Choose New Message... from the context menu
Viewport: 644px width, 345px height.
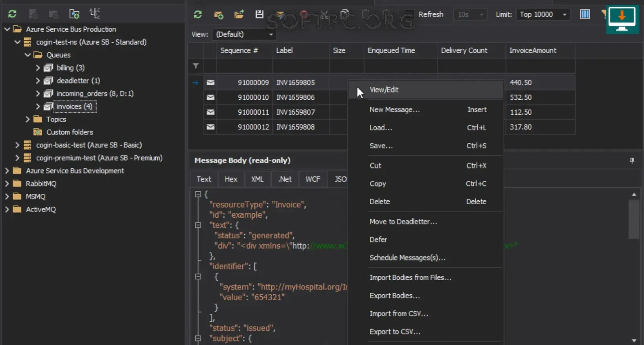pos(426,110)
